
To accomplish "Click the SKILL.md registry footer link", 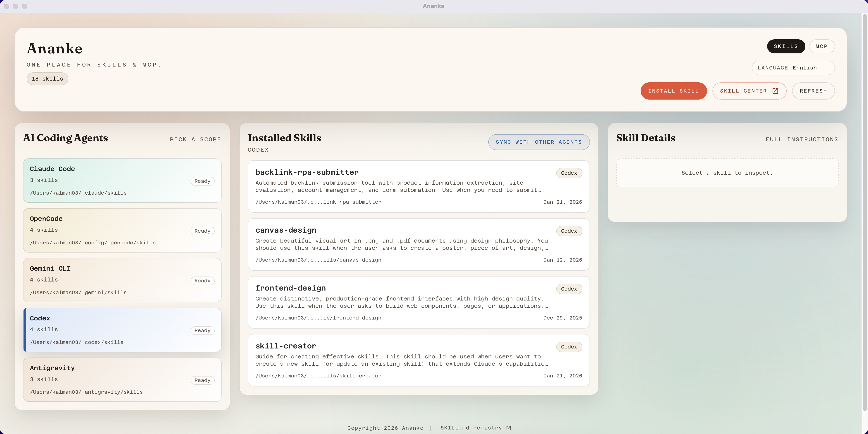I will [471, 428].
